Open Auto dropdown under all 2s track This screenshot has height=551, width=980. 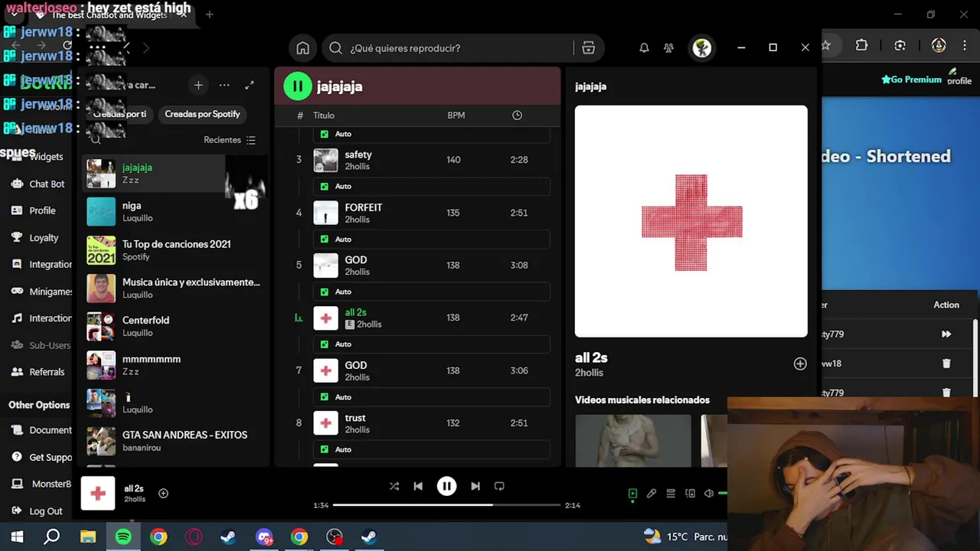click(x=432, y=344)
